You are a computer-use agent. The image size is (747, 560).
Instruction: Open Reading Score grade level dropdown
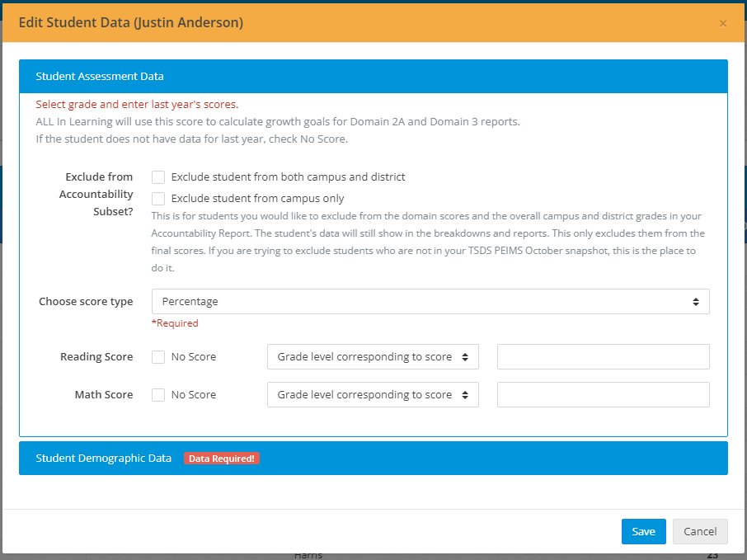pyautogui.click(x=373, y=357)
